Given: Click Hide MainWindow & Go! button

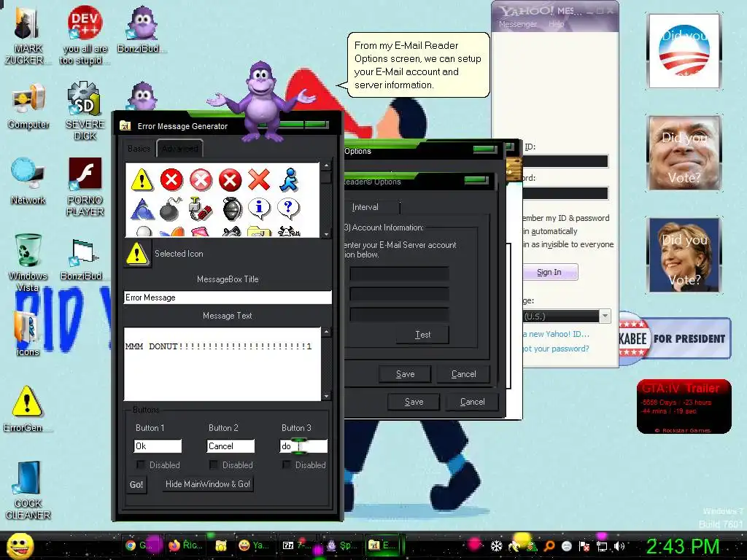Looking at the screenshot, I should point(208,484).
